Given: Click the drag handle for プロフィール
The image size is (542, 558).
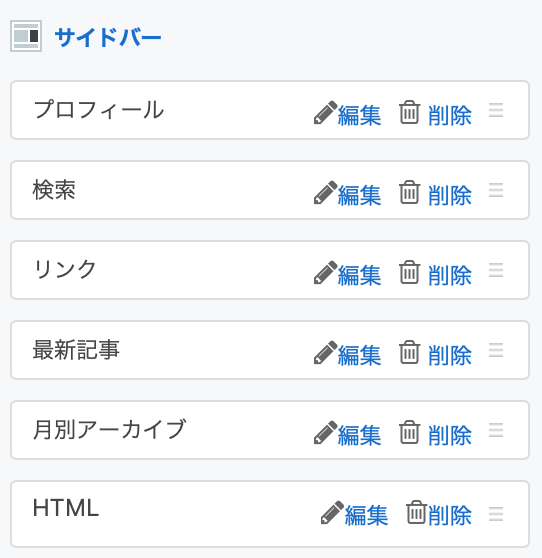Looking at the screenshot, I should [x=496, y=110].
